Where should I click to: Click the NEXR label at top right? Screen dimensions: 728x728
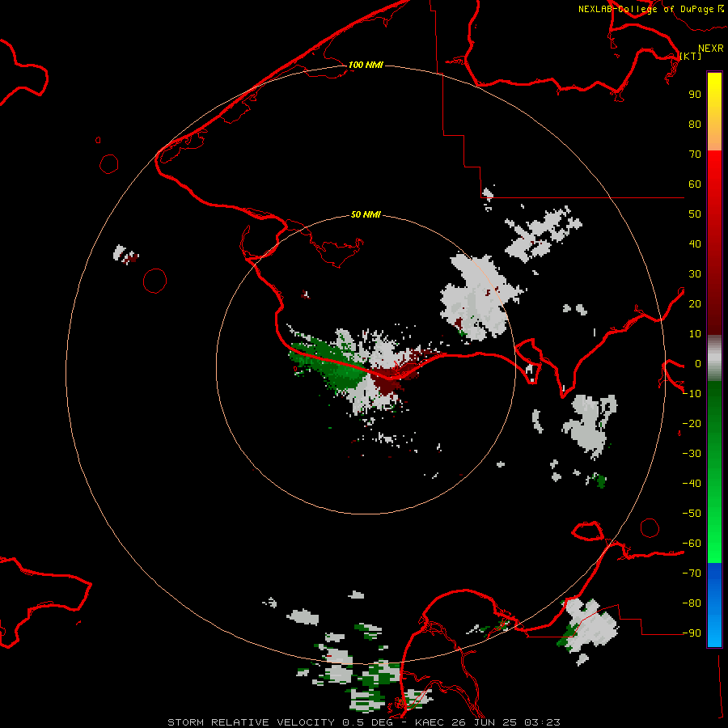[710, 49]
